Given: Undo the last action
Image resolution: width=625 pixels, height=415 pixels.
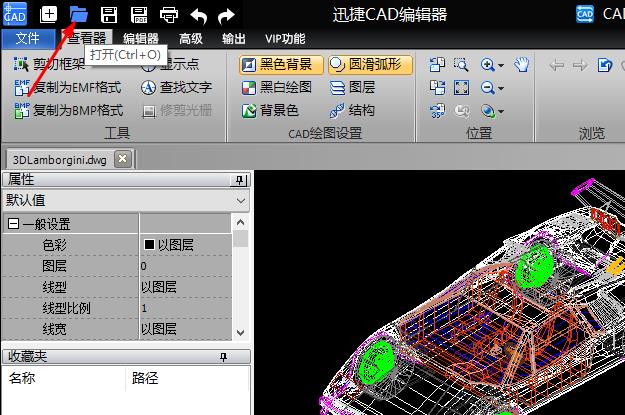Looking at the screenshot, I should (x=199, y=14).
